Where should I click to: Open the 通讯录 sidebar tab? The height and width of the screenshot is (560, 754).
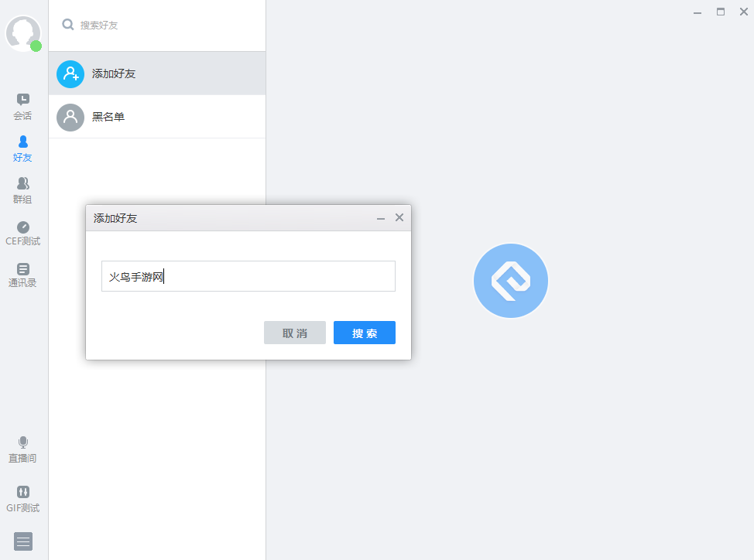click(22, 275)
